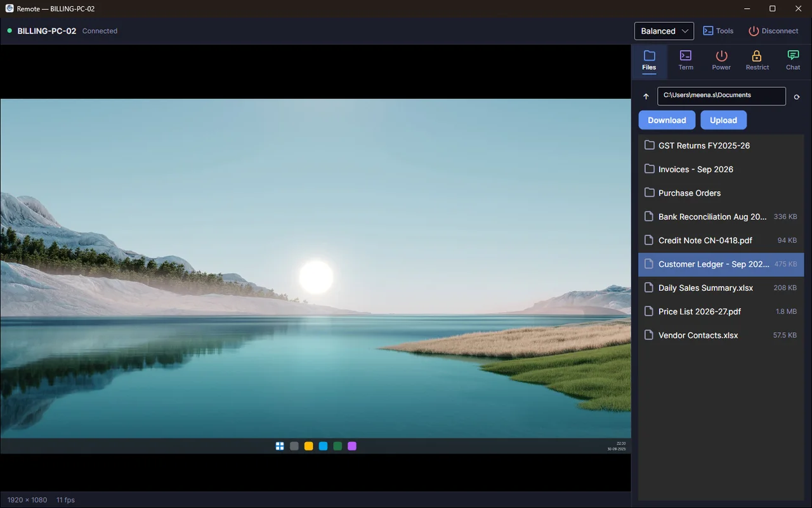Select Daily Sales Summary.xlsx

coord(721,288)
